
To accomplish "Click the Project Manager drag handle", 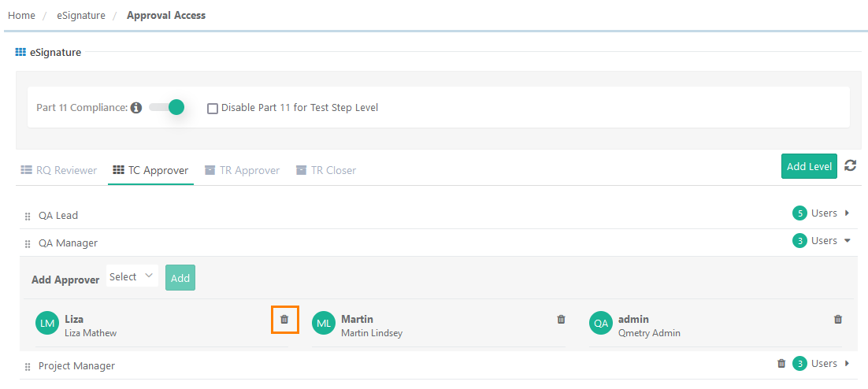I will (x=28, y=367).
